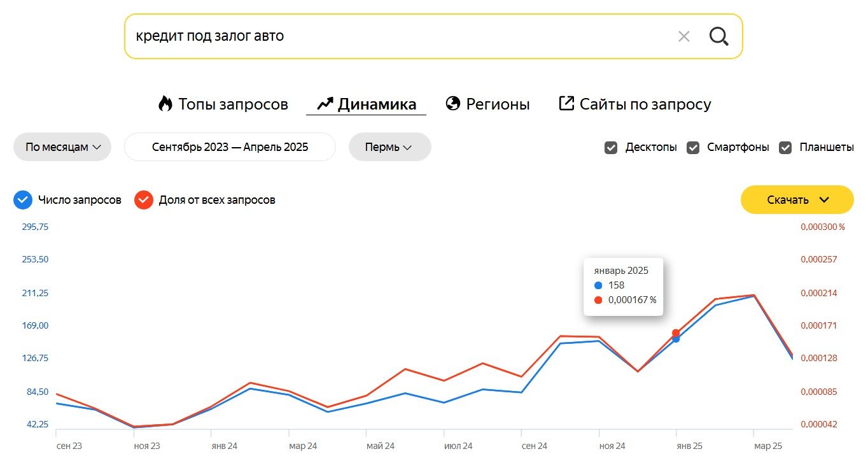Image resolution: width=868 pixels, height=470 pixels.
Task: Click the trend arrow icon near Динамика
Action: pos(325,104)
